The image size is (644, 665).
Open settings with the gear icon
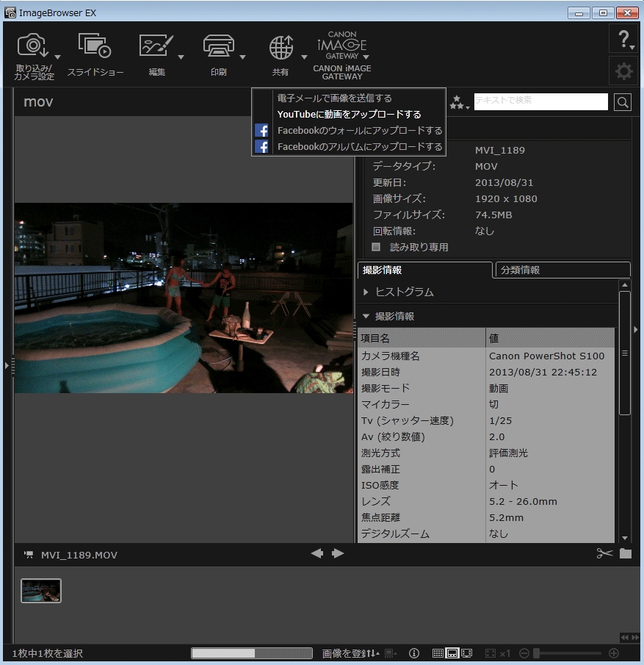point(623,71)
